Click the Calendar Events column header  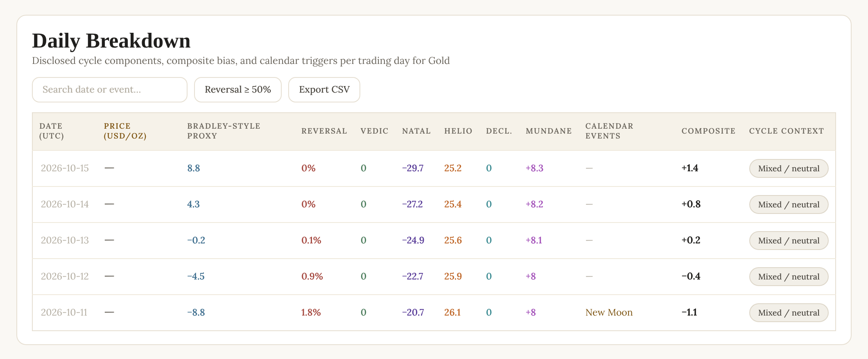tap(609, 131)
